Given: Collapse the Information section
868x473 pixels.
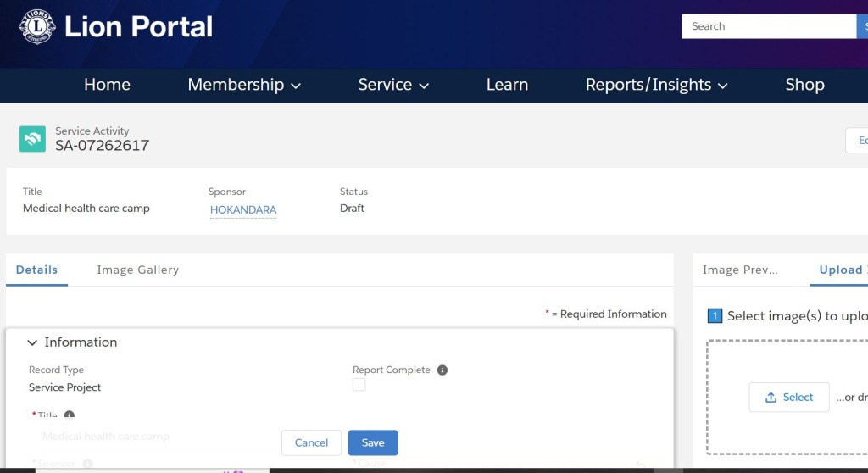Looking at the screenshot, I should [x=32, y=342].
